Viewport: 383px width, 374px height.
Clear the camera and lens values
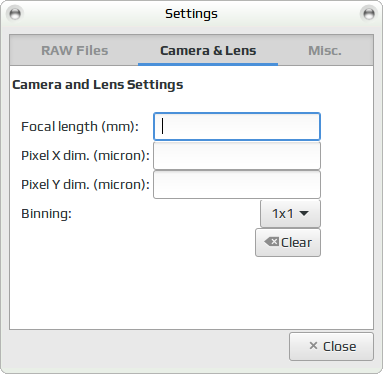(288, 243)
